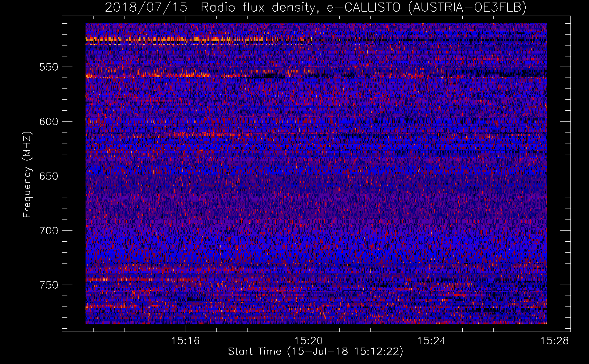
Task: Click the 550 frequency tick label
Action: pyautogui.click(x=48, y=67)
